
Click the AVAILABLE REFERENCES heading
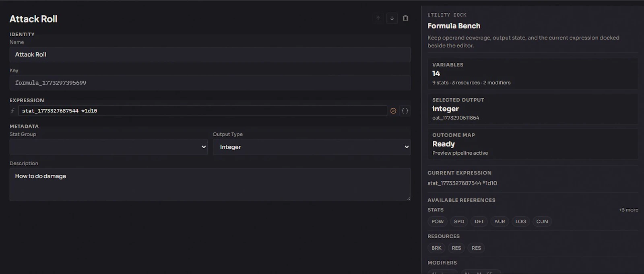click(x=461, y=200)
